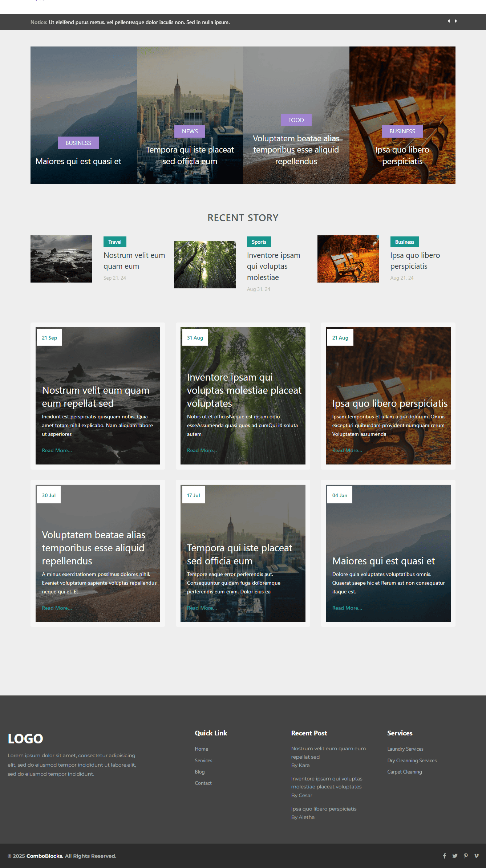This screenshot has height=868, width=486.
Task: Go to Contact in Quick Link menu
Action: coord(203,783)
